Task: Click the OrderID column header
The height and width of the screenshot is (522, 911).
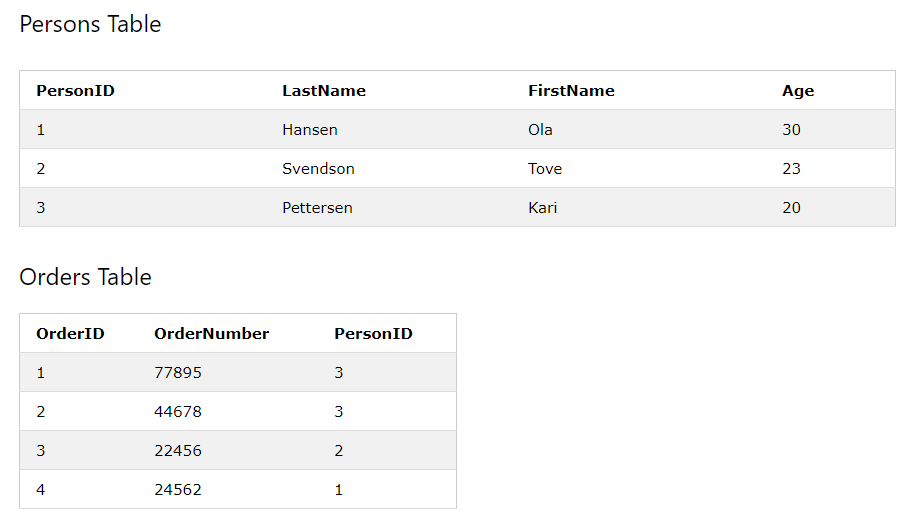Action: (x=70, y=334)
